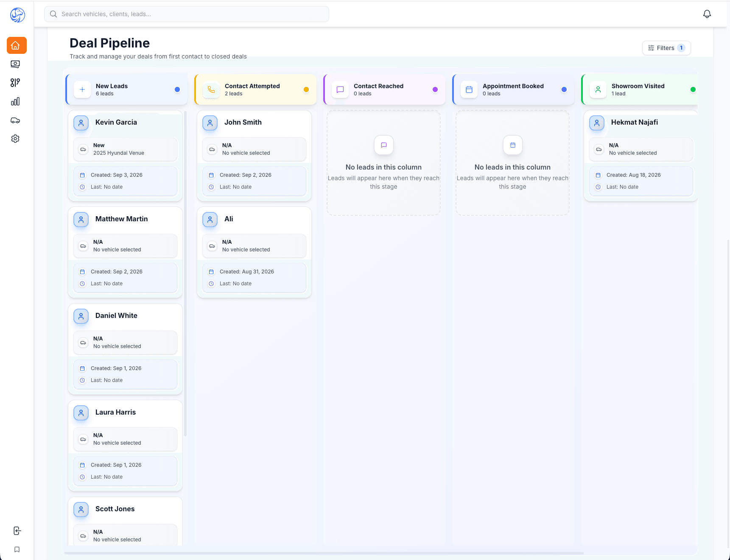730x560 pixels.
Task: Click John Smith's avatar icon
Action: click(210, 123)
